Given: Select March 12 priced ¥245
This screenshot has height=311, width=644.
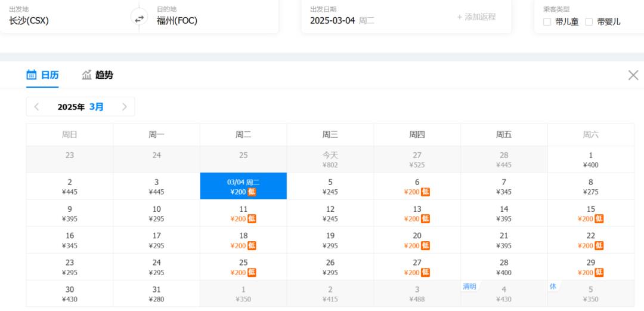Looking at the screenshot, I should click(330, 213).
